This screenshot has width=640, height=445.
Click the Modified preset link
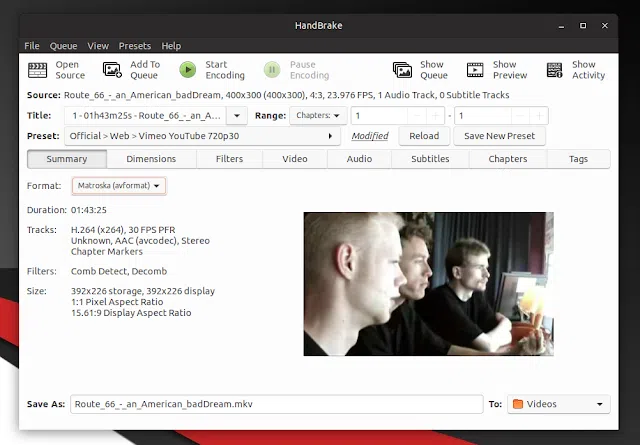[370, 136]
